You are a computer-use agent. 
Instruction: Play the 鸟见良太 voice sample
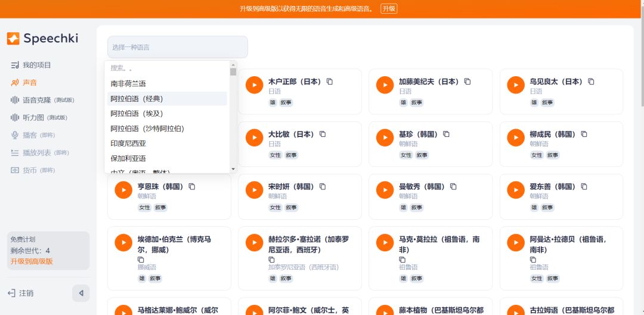pos(516,85)
